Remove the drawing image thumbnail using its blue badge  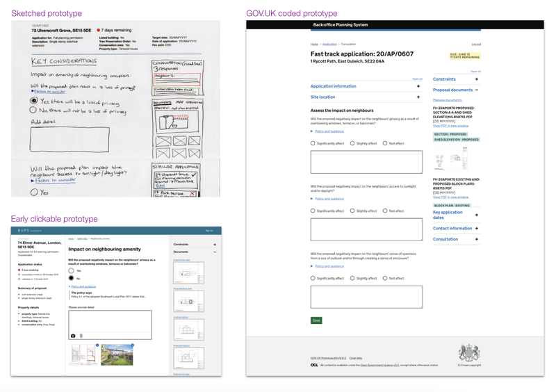coord(97,345)
